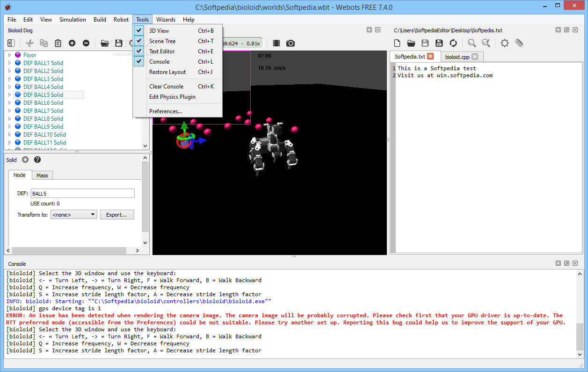Click the Remove node minus icon
588x372 pixels.
(x=86, y=43)
